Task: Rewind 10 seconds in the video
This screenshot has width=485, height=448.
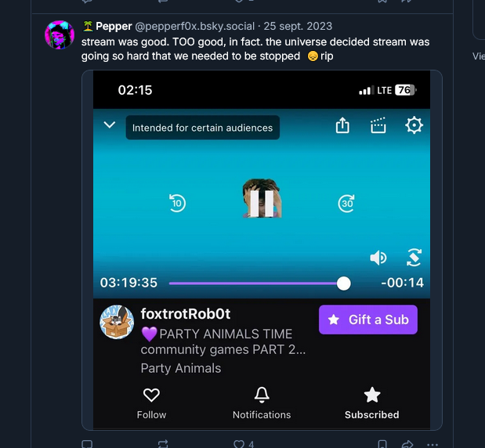Action: [x=177, y=204]
